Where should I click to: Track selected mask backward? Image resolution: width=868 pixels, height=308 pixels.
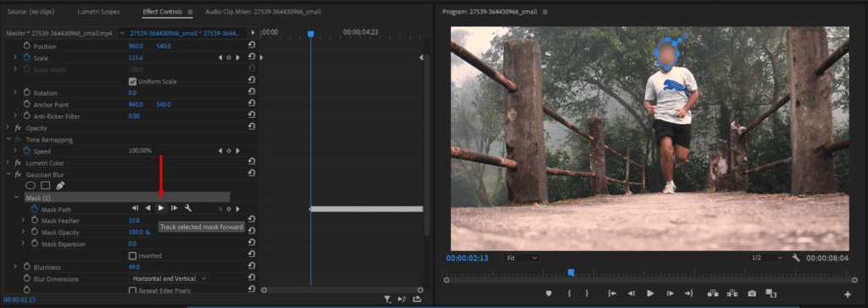147,208
